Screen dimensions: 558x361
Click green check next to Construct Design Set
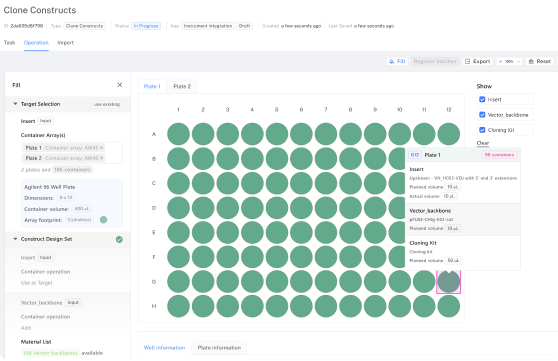(x=119, y=239)
